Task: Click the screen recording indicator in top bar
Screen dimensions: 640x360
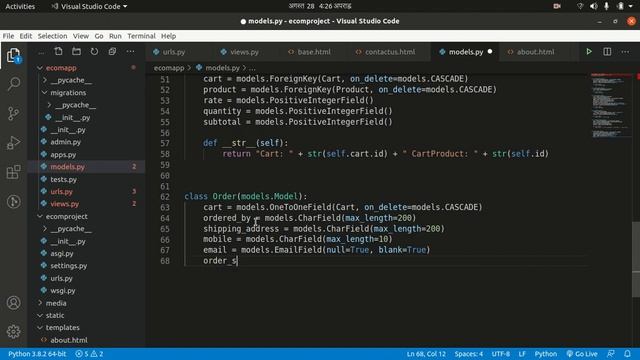Action: (x=557, y=6)
